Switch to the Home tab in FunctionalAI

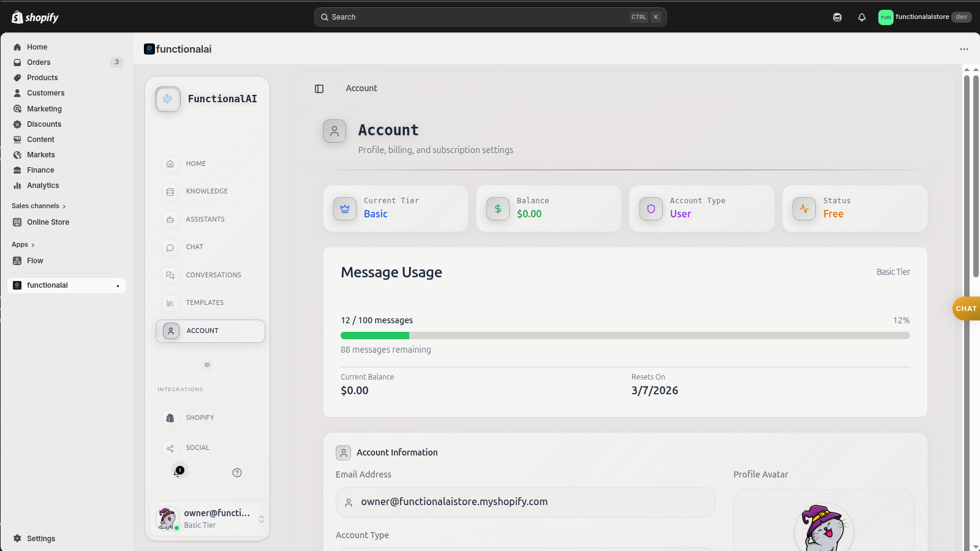pyautogui.click(x=195, y=163)
